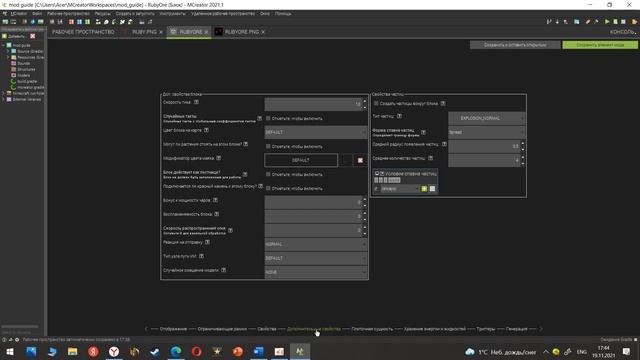Click the help icon next to Тип частиц
640x360 pixels.
[x=399, y=116]
